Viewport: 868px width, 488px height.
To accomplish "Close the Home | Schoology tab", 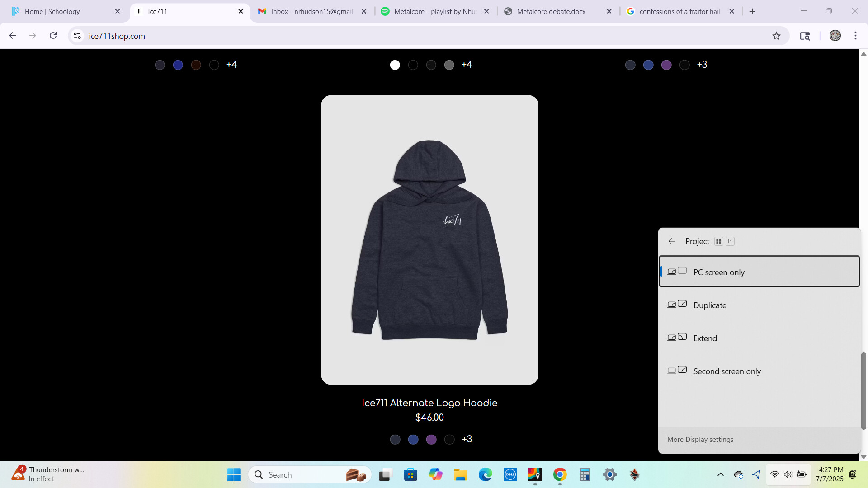I will tap(118, 11).
